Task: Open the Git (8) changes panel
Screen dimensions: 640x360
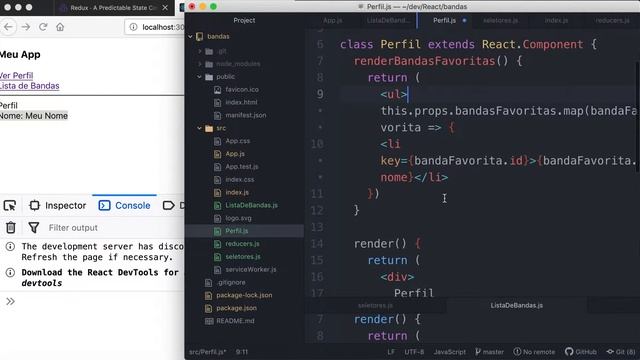Action: pos(621,352)
